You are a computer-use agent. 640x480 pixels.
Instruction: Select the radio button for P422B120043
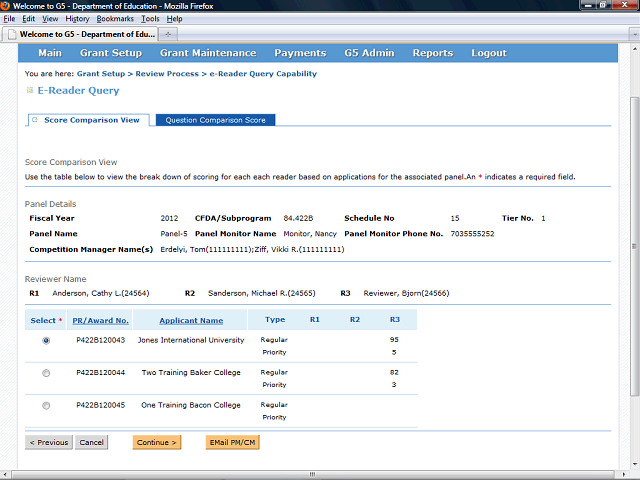(46, 340)
